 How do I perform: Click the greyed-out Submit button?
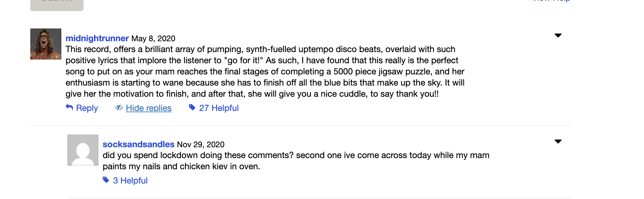[57, 4]
